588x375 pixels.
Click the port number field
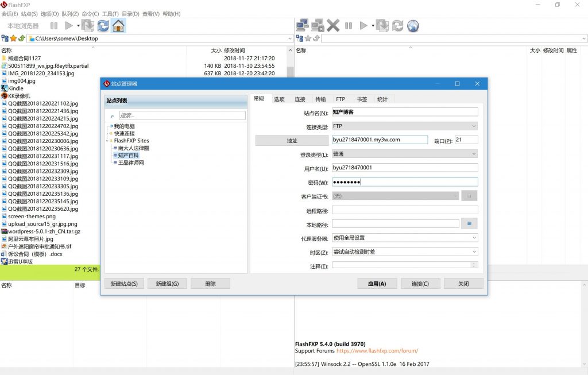tap(466, 140)
